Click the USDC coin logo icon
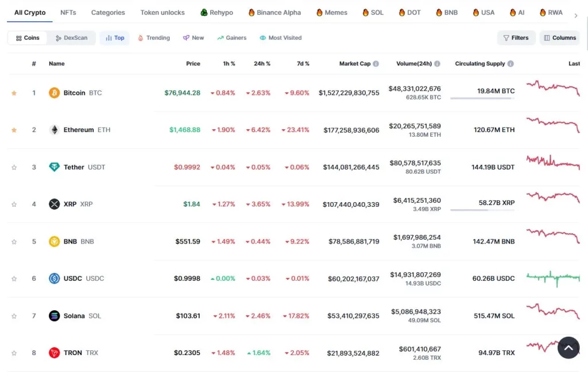 pos(54,278)
